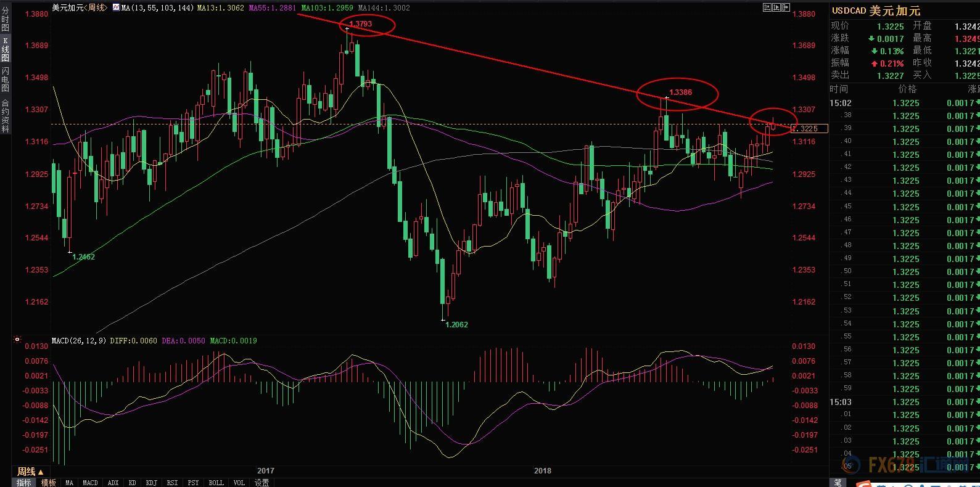This screenshot has height=487, width=980.
Task: Apply the ADX indicator button
Action: point(113,483)
